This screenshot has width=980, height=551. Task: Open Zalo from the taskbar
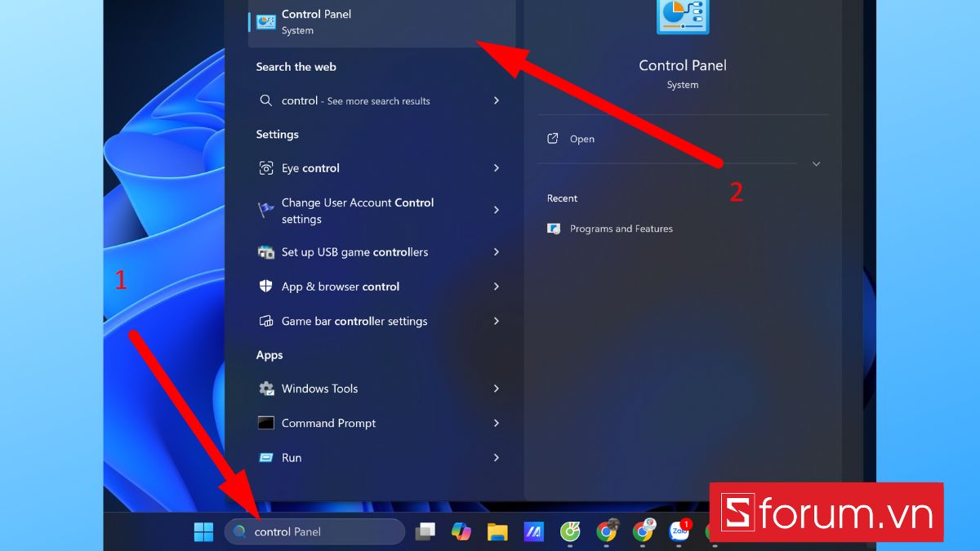pyautogui.click(x=679, y=531)
